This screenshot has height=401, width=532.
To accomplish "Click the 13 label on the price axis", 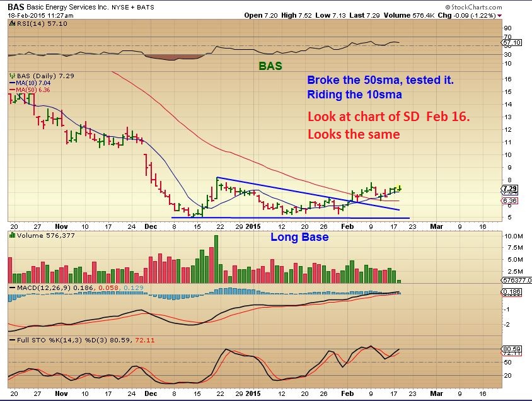I will click(508, 117).
